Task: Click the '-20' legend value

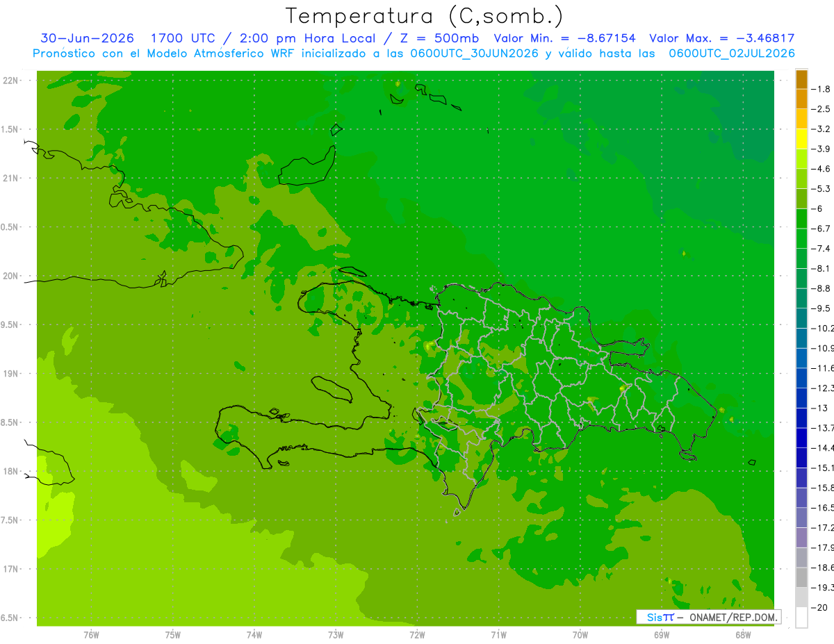Action: pyautogui.click(x=819, y=607)
